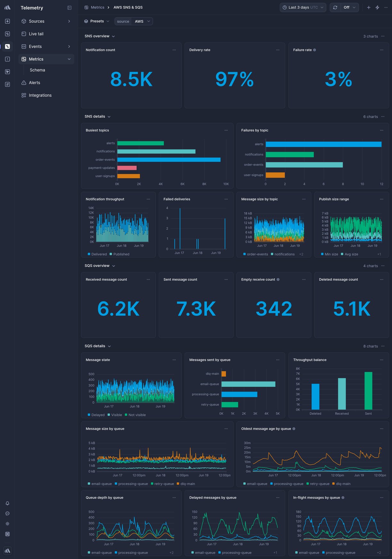Click AWS SNS & SQS breadcrumb title
This screenshot has width=392, height=559.
coord(128,7)
